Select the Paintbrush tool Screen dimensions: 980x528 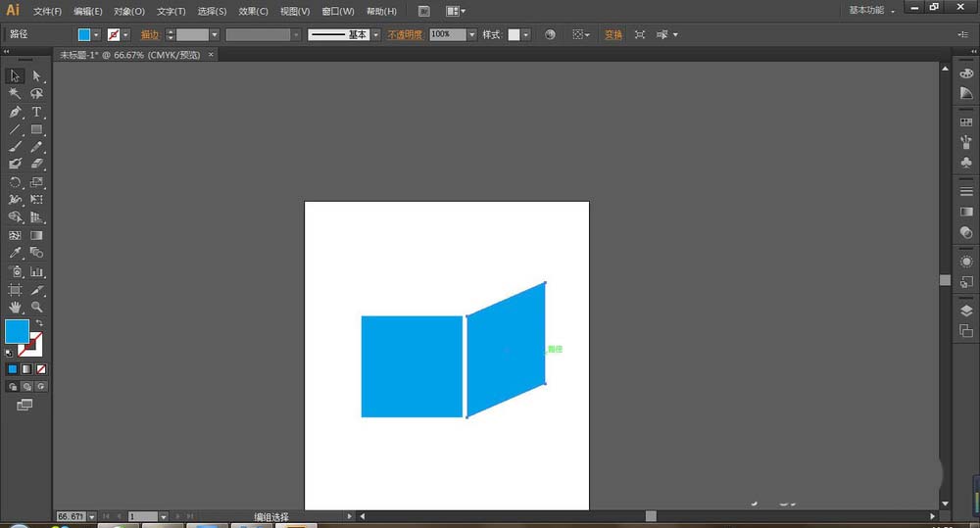(x=15, y=147)
